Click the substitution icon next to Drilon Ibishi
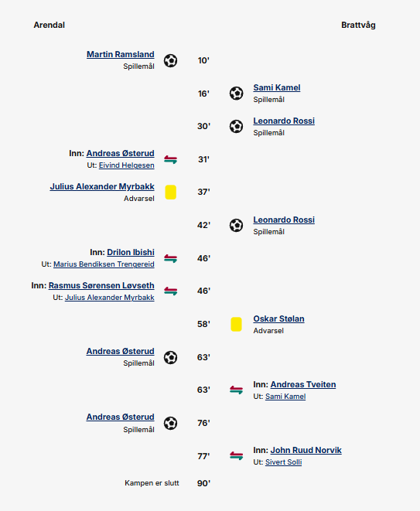Screen dimensions: 420x511 [x=170, y=258]
